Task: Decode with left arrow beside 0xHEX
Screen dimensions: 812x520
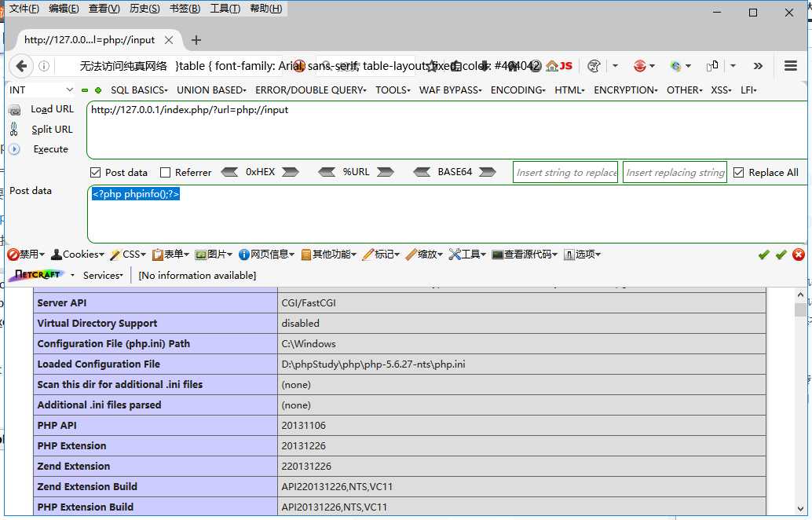Action: pyautogui.click(x=229, y=172)
